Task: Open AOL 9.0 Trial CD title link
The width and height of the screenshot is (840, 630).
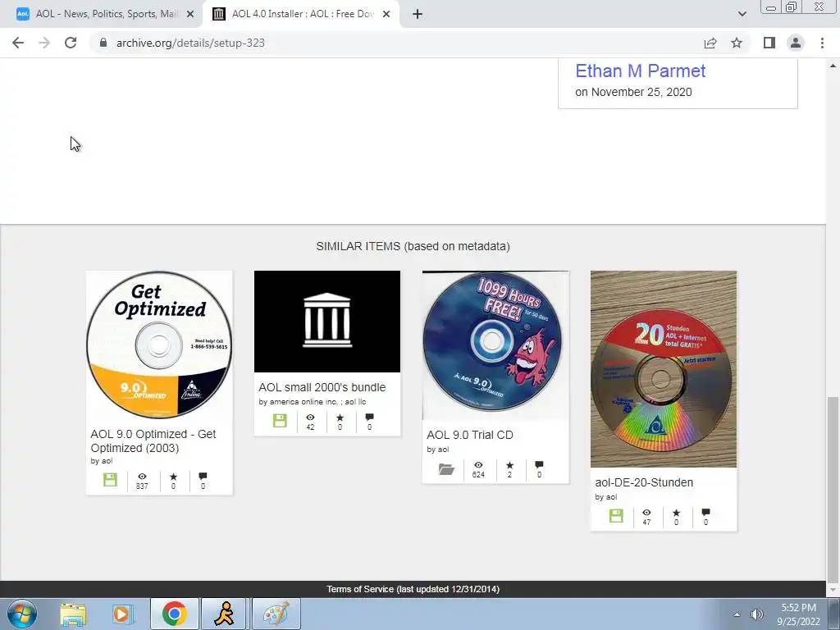Action: 470,435
